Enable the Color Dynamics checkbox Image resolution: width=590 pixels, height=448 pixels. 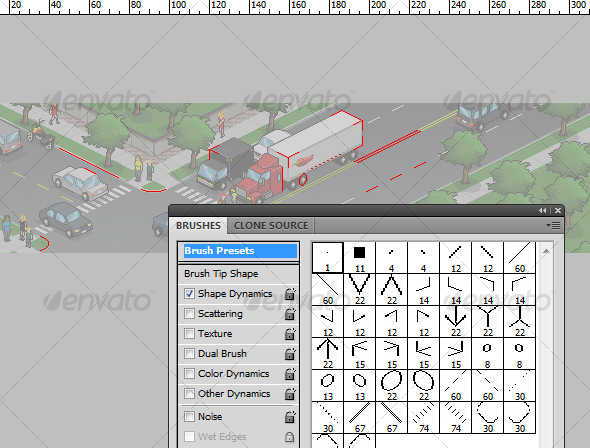(x=189, y=374)
